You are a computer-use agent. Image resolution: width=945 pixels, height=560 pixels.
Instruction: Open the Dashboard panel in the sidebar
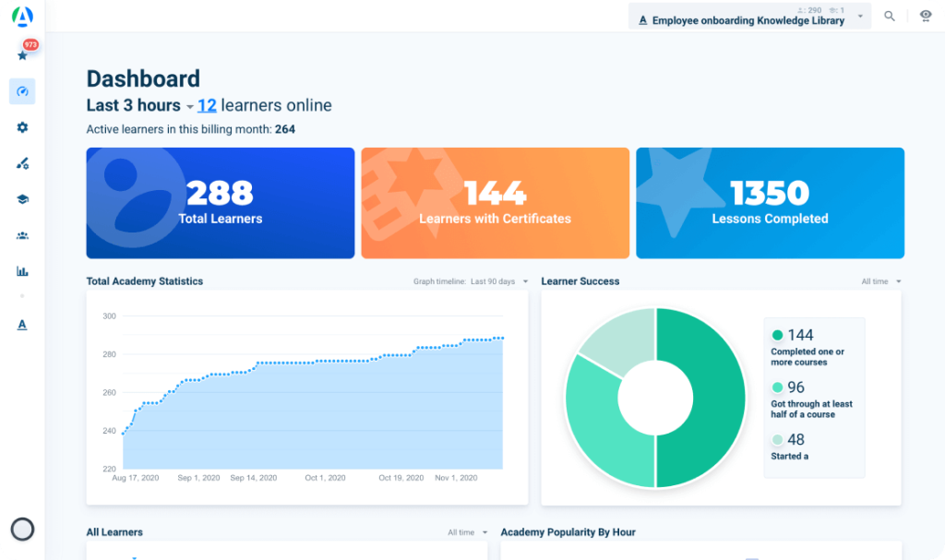20,91
